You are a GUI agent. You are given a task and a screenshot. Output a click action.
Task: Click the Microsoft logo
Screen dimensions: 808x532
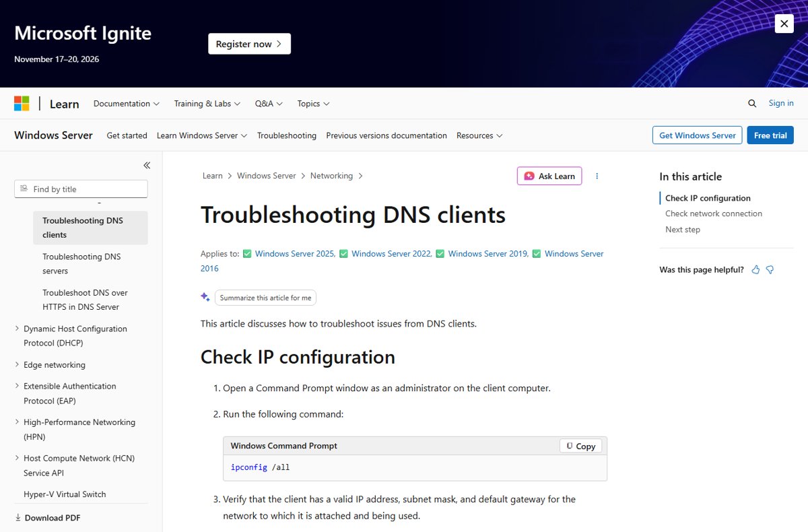22,104
